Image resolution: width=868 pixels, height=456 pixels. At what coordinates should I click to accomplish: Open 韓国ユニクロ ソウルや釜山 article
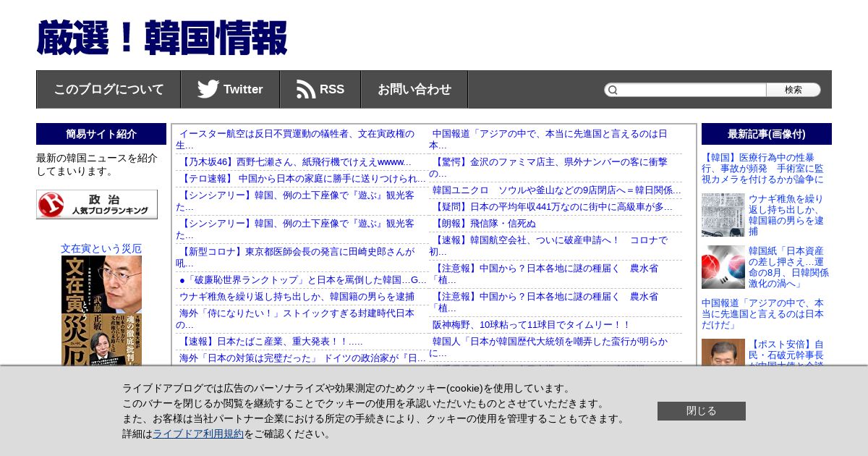click(556, 190)
